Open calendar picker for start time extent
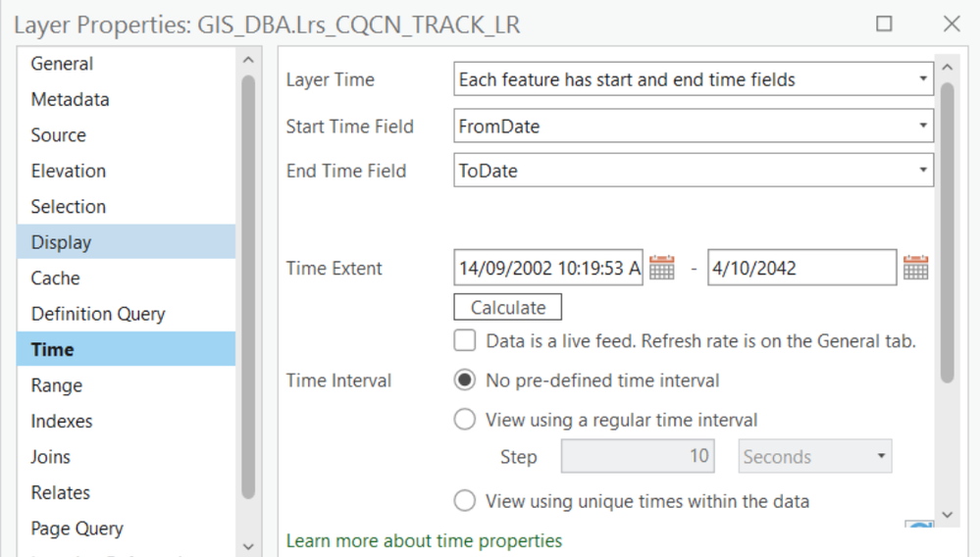980x557 pixels. tap(662, 268)
